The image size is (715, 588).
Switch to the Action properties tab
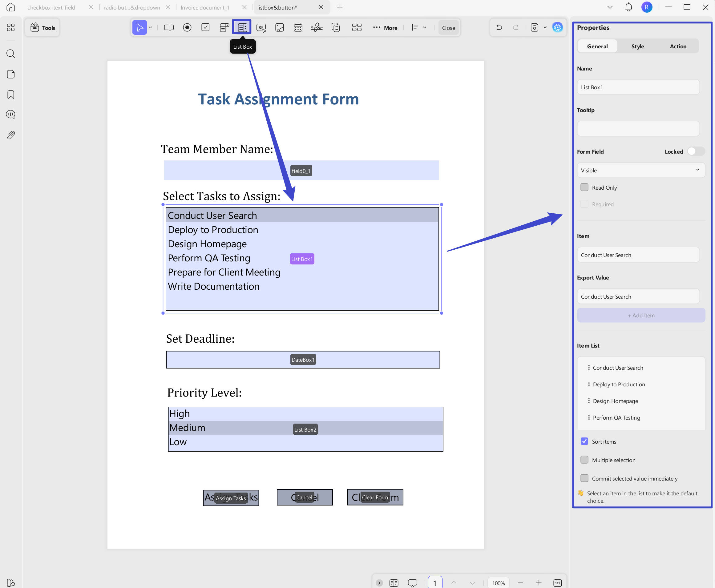tap(678, 46)
